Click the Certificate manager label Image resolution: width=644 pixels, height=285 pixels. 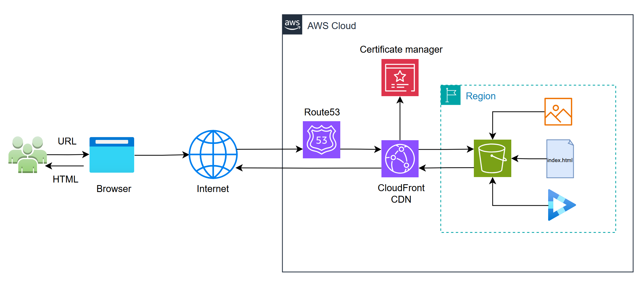(401, 50)
